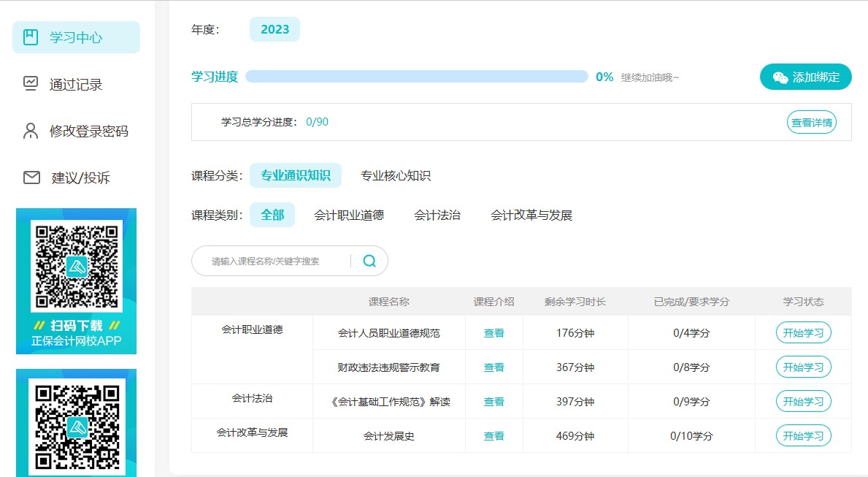
Task: Click the WeChat icon in 添加绑定 button
Action: [780, 77]
